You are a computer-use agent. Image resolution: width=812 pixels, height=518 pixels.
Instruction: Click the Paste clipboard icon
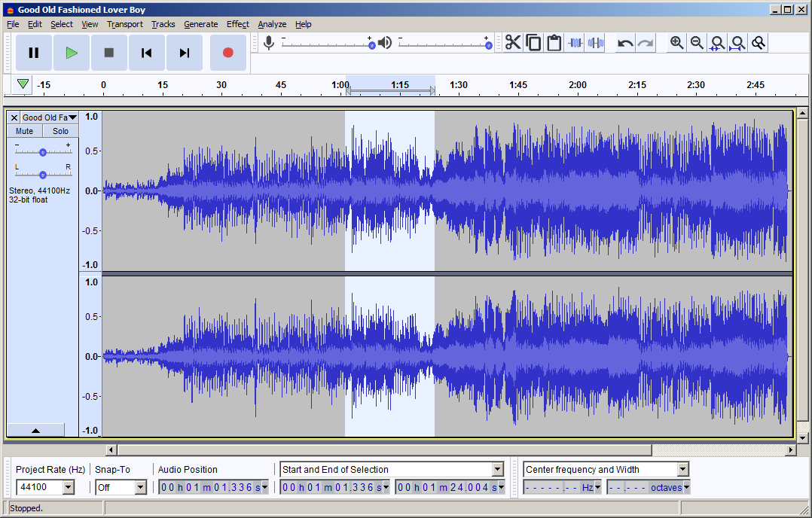(x=554, y=42)
